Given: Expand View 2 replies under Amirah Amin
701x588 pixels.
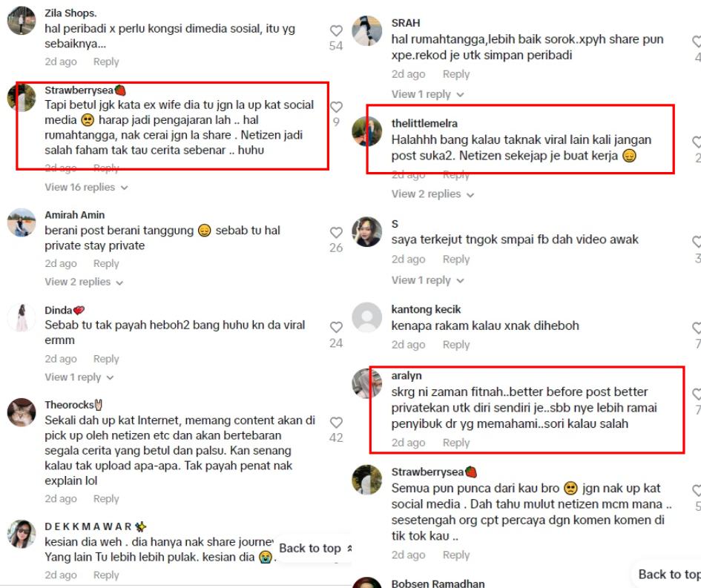Looking at the screenshot, I should [x=84, y=282].
